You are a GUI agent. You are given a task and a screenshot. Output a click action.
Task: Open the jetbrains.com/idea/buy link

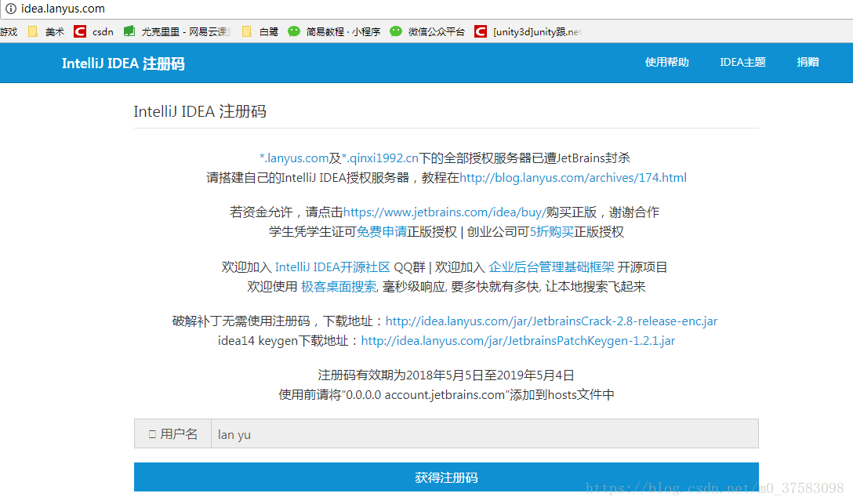(445, 212)
